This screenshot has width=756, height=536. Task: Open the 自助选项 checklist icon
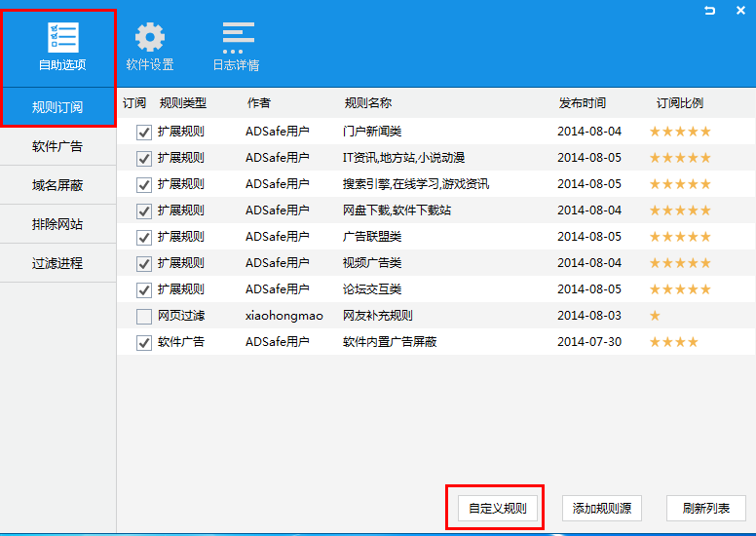coord(62,37)
